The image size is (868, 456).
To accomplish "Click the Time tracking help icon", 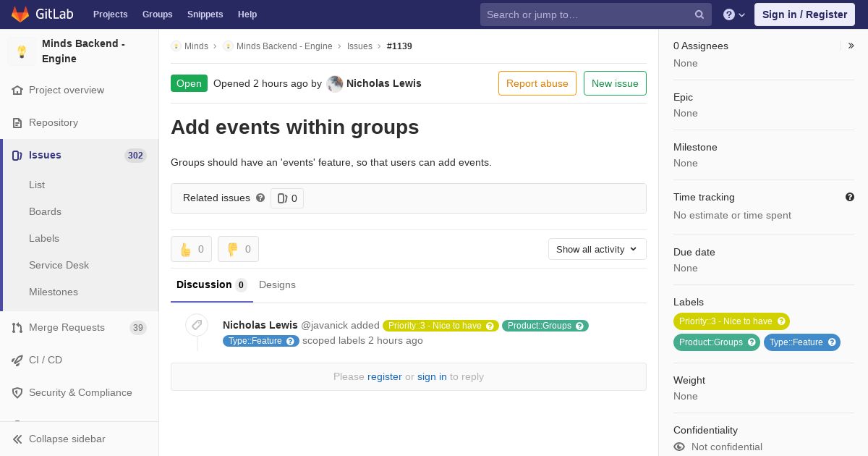I will coord(850,197).
